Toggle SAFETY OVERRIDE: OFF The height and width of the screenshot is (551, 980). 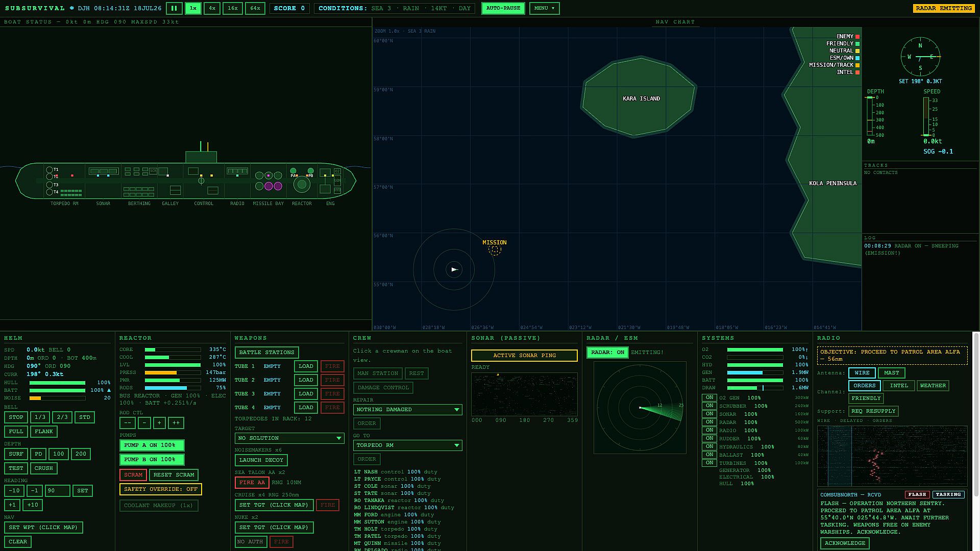[160, 489]
